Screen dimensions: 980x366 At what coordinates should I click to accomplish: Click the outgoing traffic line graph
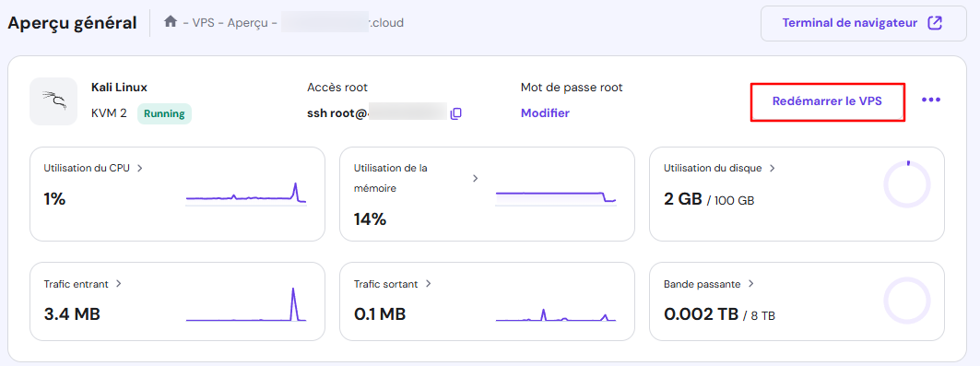(x=556, y=314)
